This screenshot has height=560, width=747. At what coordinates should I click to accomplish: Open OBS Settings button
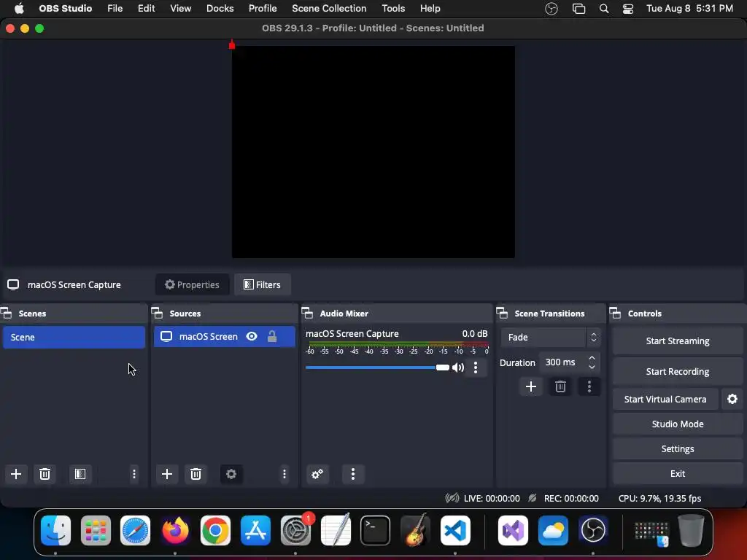point(678,448)
